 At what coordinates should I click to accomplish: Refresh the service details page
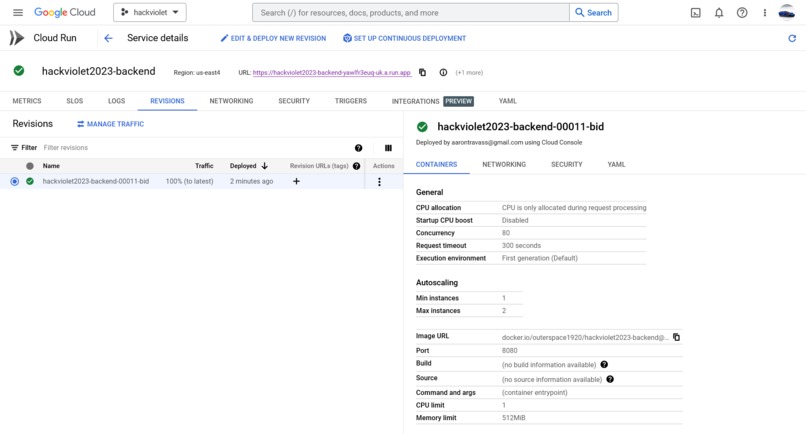[x=792, y=38]
